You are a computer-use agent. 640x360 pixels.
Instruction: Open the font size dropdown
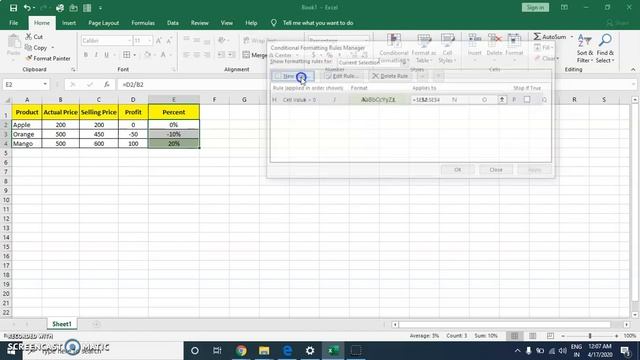click(150, 40)
